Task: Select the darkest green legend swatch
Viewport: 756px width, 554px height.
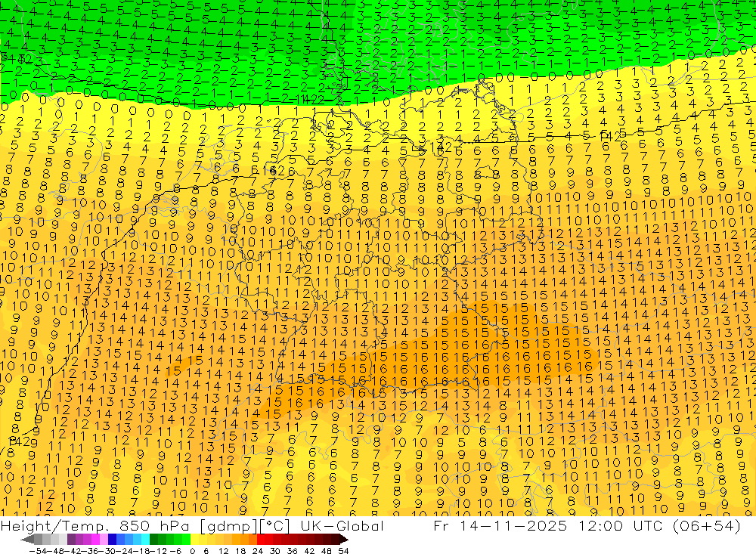Action: coord(153,540)
